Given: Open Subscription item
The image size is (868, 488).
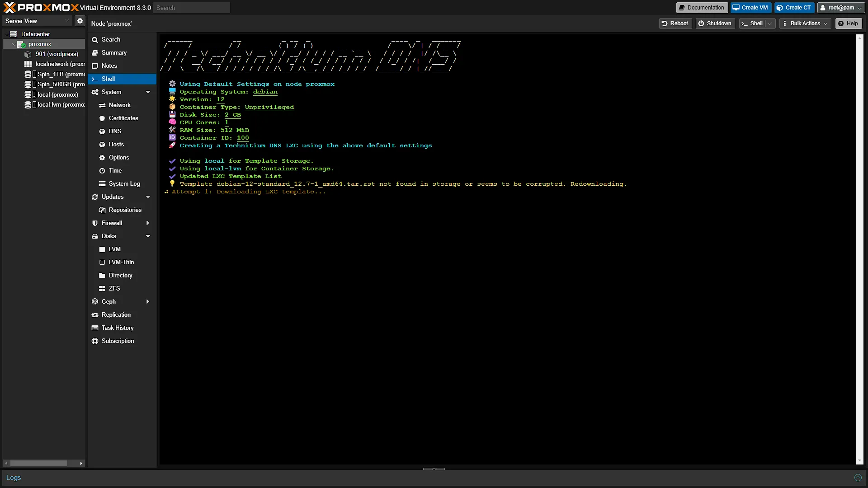Looking at the screenshot, I should pos(122,341).
